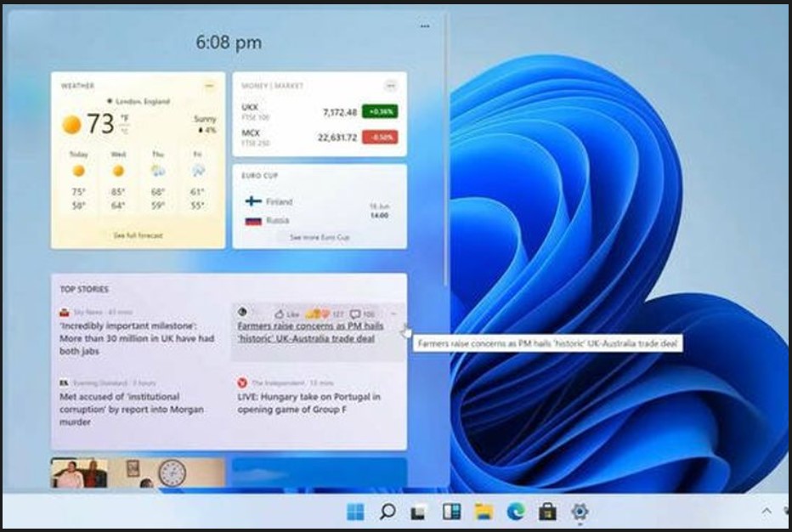The height and width of the screenshot is (532, 792).
Task: Click the MONEY | MARKET widget title
Action: tap(272, 86)
